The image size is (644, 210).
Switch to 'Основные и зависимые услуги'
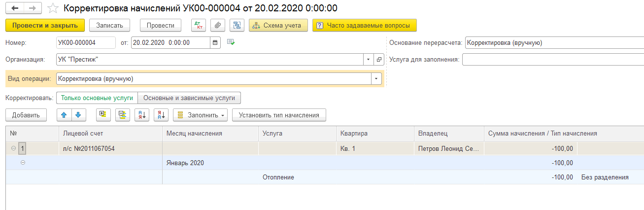coord(189,98)
